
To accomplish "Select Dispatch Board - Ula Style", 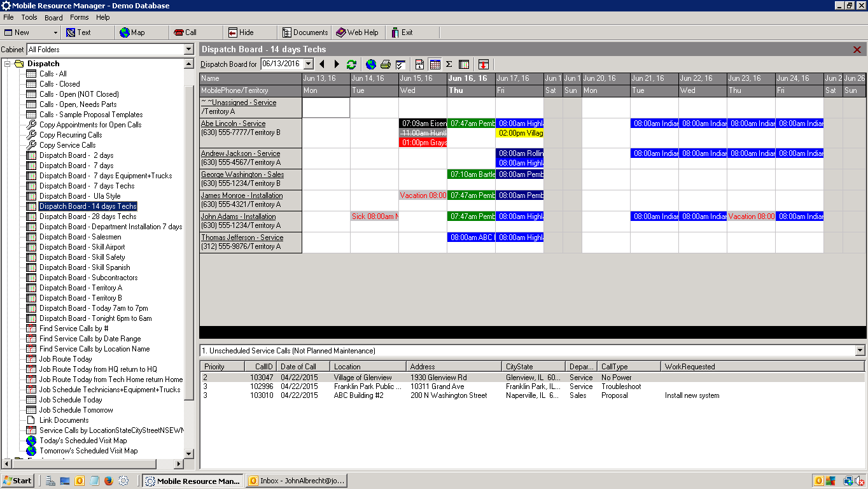I will click(80, 196).
